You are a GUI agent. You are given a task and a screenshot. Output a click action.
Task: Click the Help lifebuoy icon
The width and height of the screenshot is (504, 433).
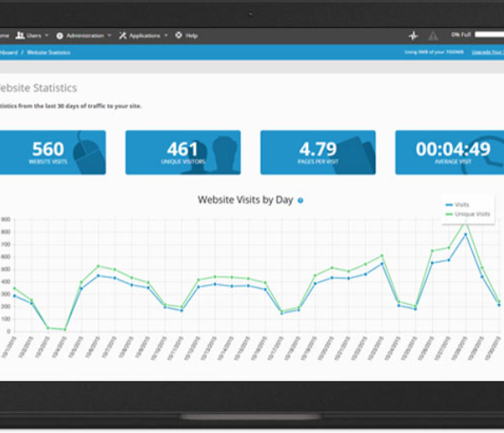click(x=179, y=35)
